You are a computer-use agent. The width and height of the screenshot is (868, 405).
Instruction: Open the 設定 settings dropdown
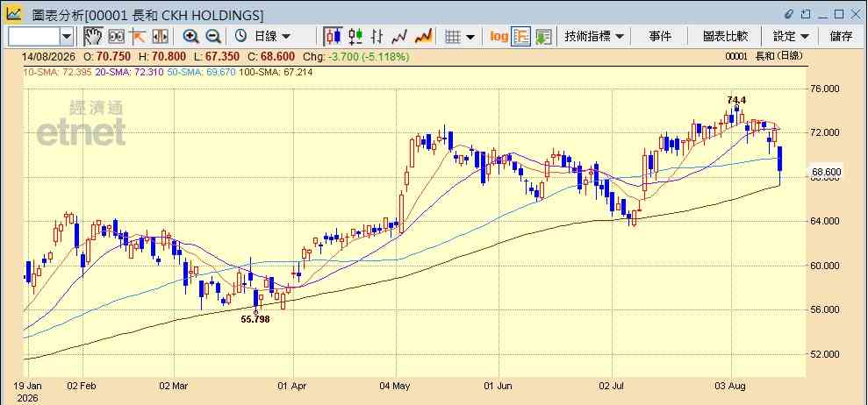tap(791, 37)
